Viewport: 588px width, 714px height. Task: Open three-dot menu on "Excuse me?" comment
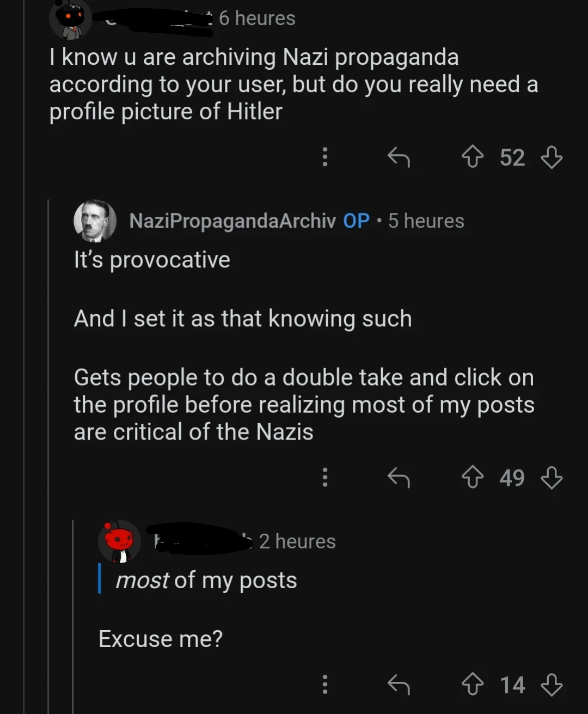coord(325,685)
